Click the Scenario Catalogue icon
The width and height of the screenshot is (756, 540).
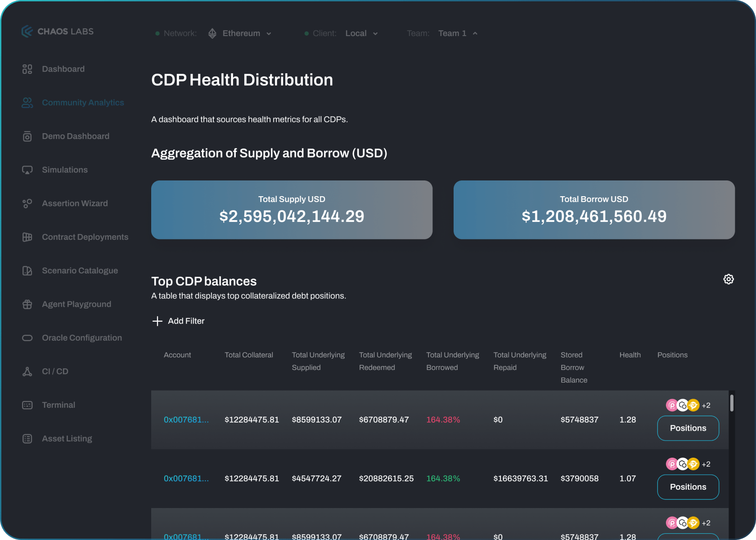coord(27,270)
